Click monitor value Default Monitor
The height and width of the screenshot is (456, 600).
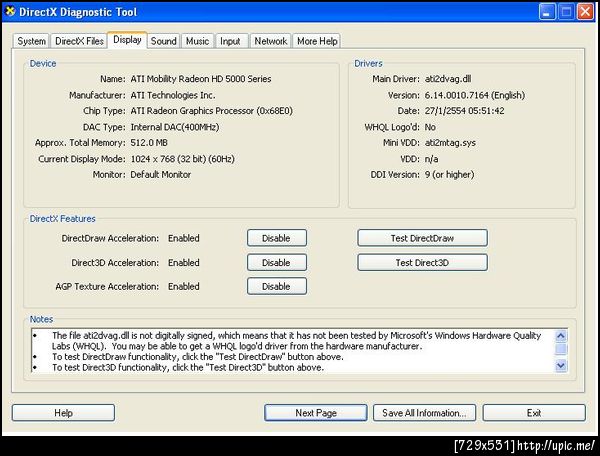coord(161,174)
